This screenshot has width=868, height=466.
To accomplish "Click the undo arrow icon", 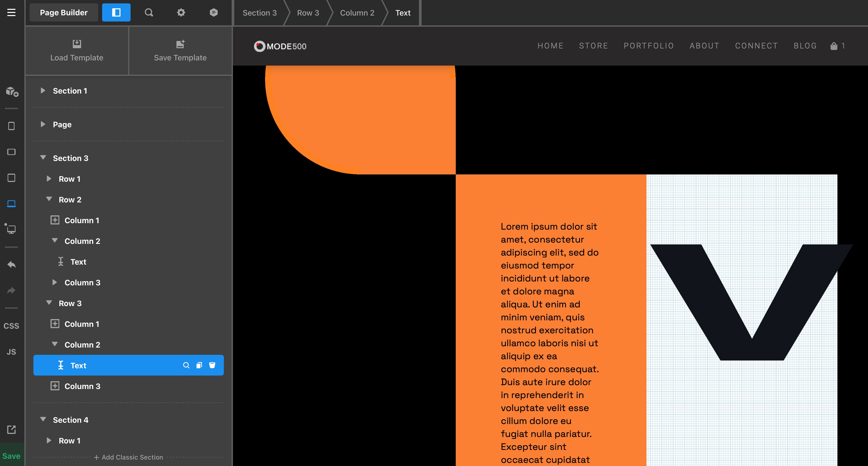I will click(11, 265).
